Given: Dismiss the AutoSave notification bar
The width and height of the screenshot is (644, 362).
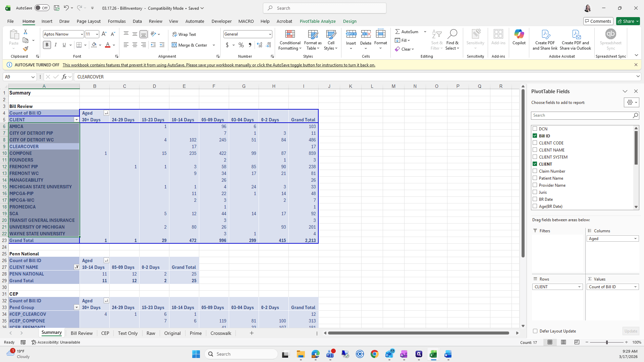Looking at the screenshot, I should [x=636, y=65].
